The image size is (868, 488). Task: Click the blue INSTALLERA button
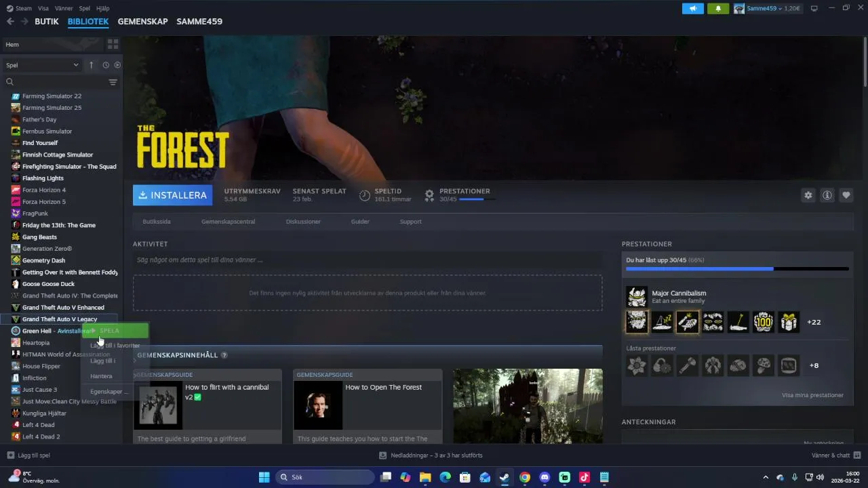coord(172,195)
